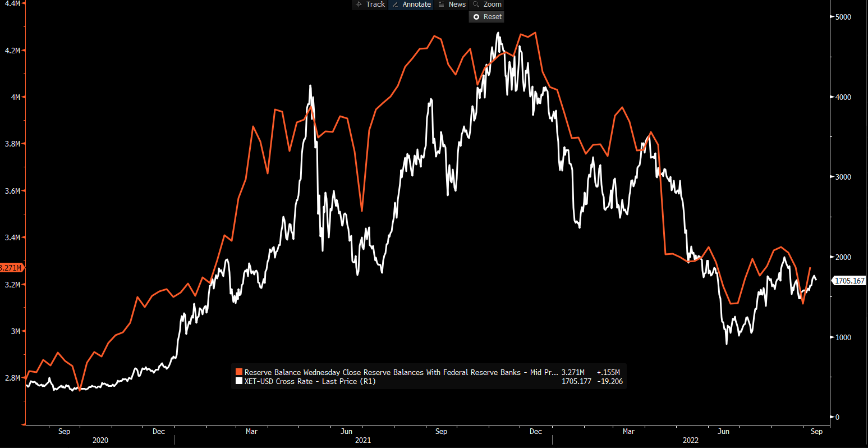Click the Jun 2021 month label
Screen dimensions: 868x448
pyautogui.click(x=347, y=431)
